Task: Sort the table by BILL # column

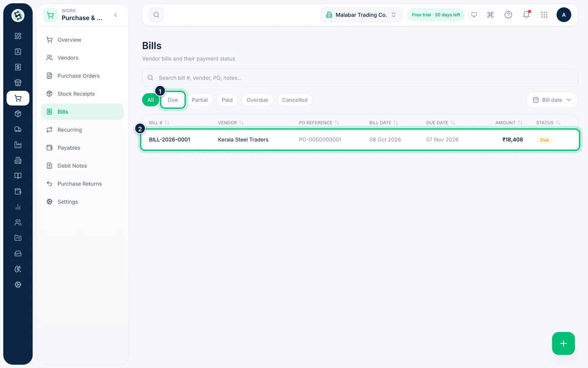Action: 159,123
